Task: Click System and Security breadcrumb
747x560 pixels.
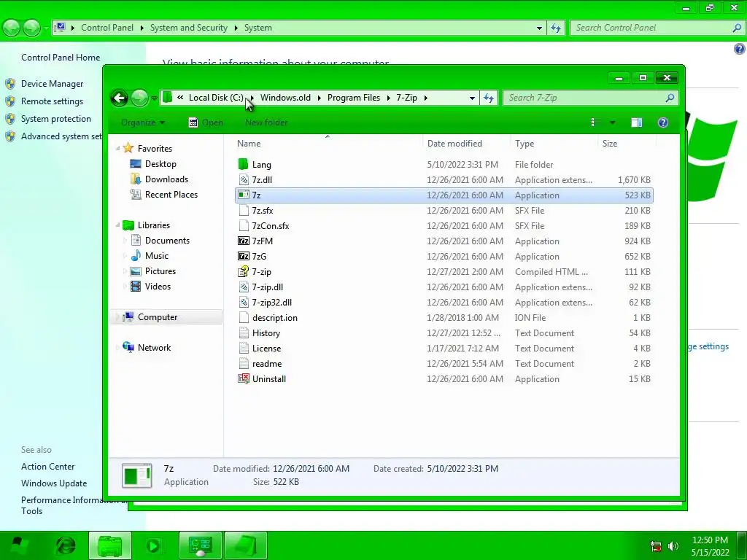Action: [189, 28]
